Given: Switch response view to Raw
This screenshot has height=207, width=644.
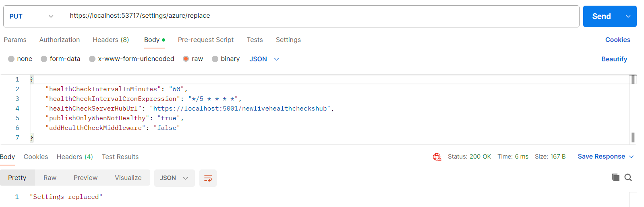Looking at the screenshot, I should tap(50, 178).
